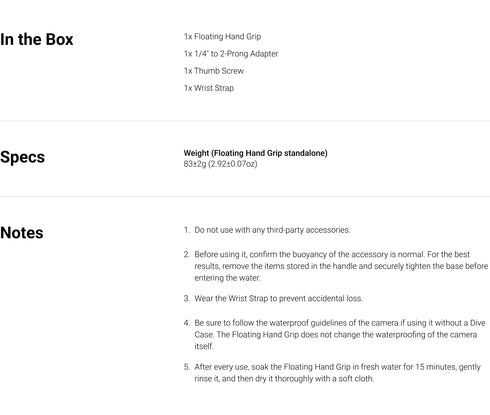
Task: Click the Notes heading
Action: click(x=22, y=233)
